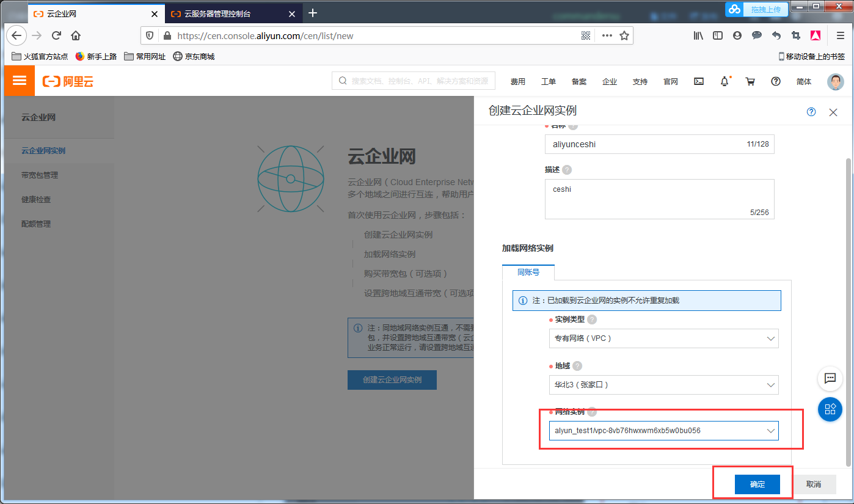Open the floating feedback chat bubble
Image resolution: width=854 pixels, height=504 pixels.
[830, 378]
